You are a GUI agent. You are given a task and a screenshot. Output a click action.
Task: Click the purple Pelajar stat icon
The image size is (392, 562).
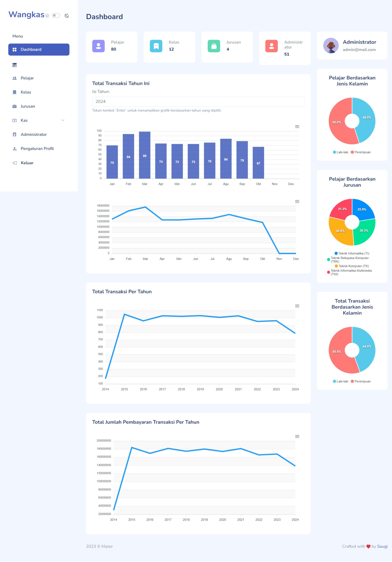(98, 46)
